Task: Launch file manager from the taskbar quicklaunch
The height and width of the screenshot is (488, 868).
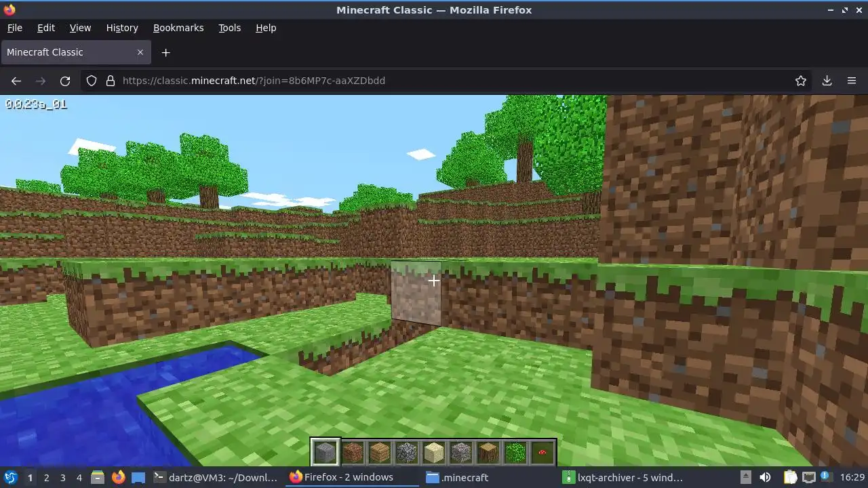Action: pos(97,478)
